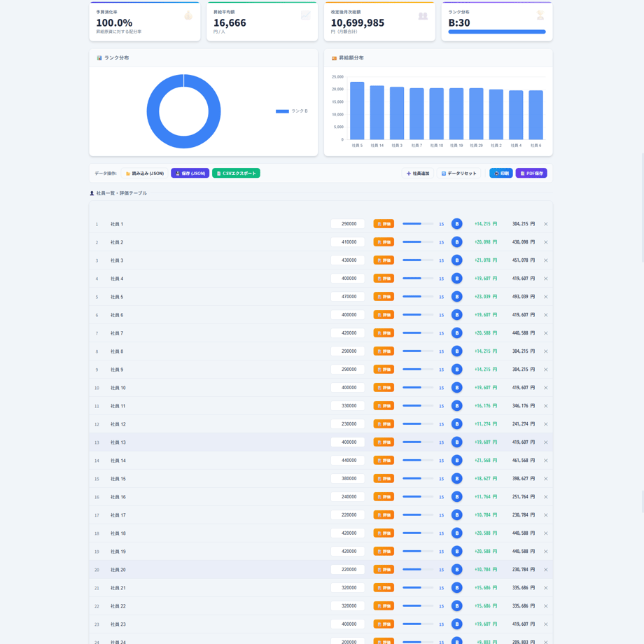Edit salary field 240000 for 社員 16
Image resolution: width=644 pixels, height=644 pixels.
point(347,496)
